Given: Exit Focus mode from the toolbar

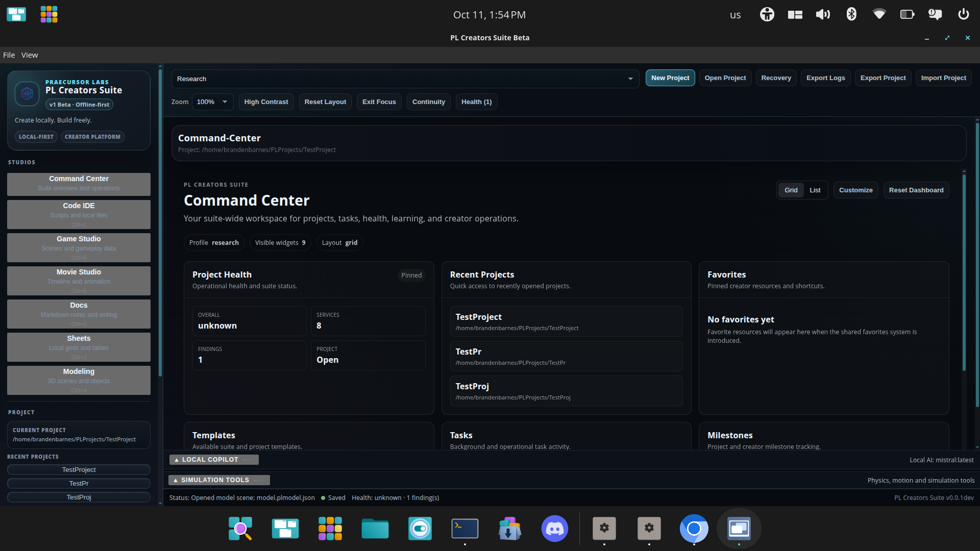Looking at the screenshot, I should (x=379, y=102).
